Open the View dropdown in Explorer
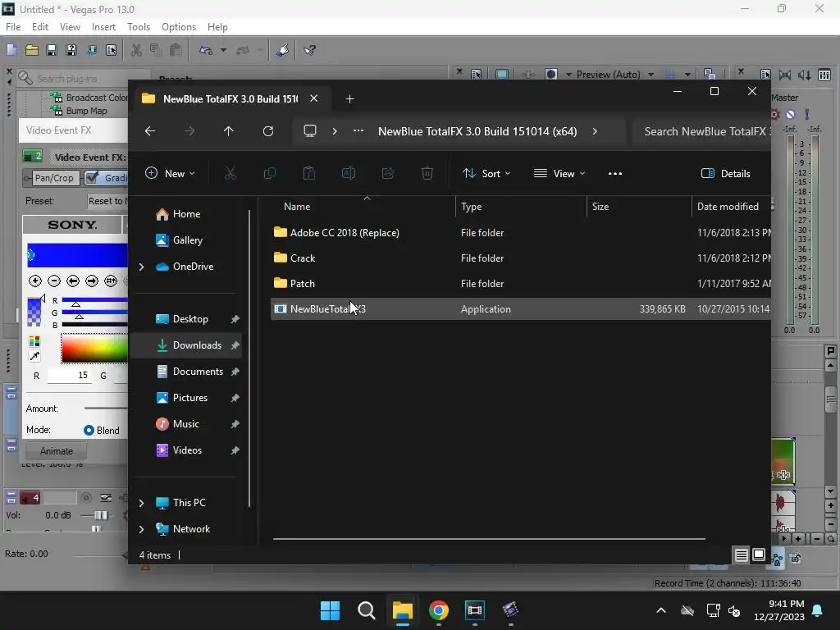Screen dimensions: 840x630 [559, 174]
